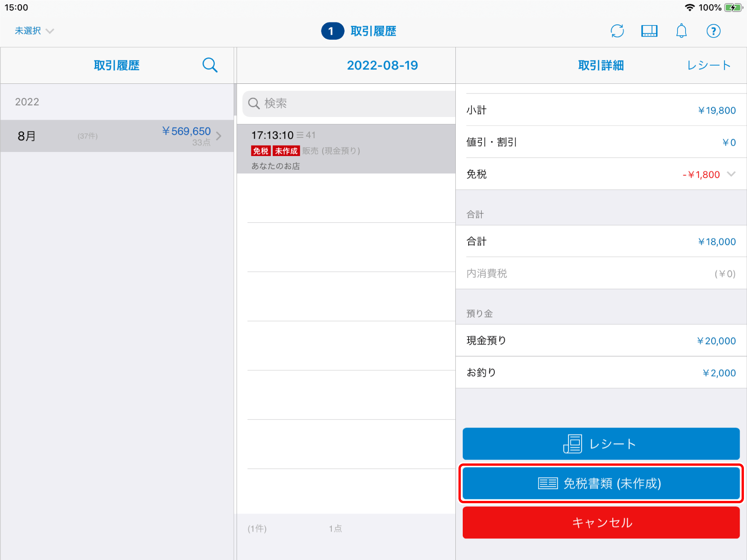The image size is (747, 560).
Task: Open the 未選択 dropdown
Action: click(34, 31)
